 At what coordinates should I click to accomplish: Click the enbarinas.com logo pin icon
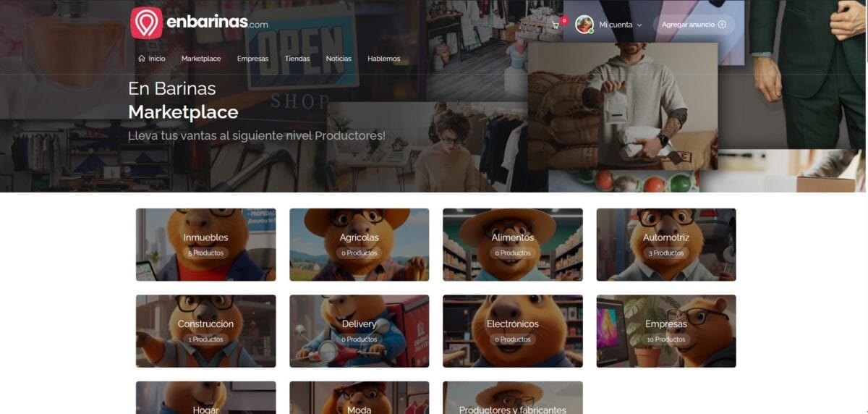146,23
